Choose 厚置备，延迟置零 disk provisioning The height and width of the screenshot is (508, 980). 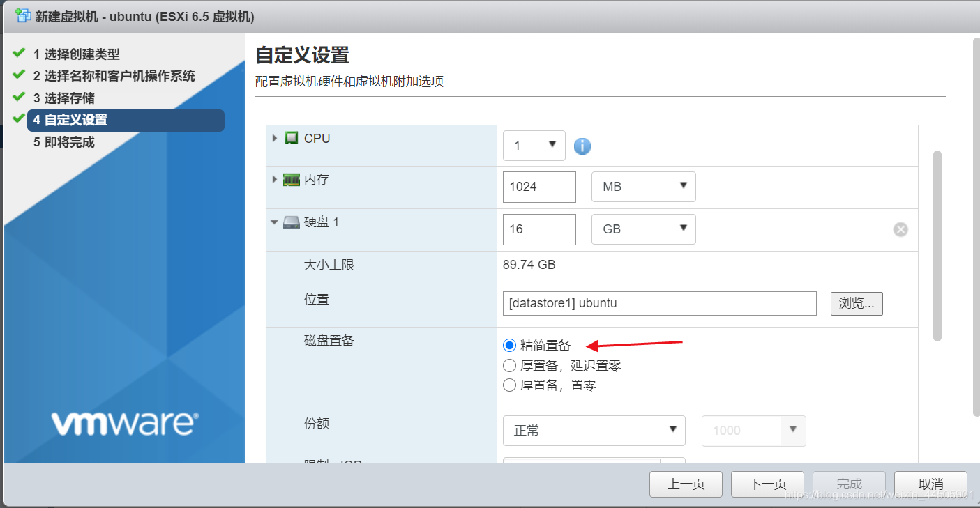click(x=509, y=364)
